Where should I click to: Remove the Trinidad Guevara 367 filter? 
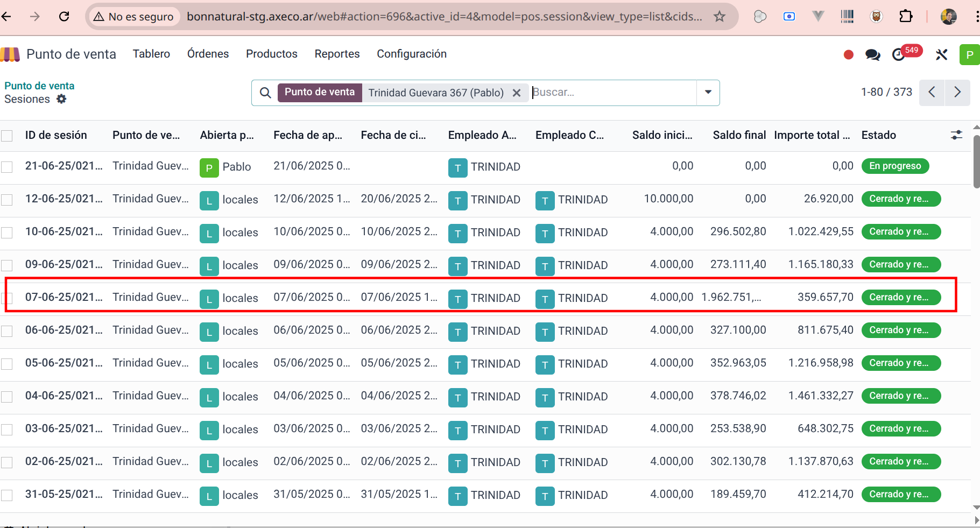point(517,93)
